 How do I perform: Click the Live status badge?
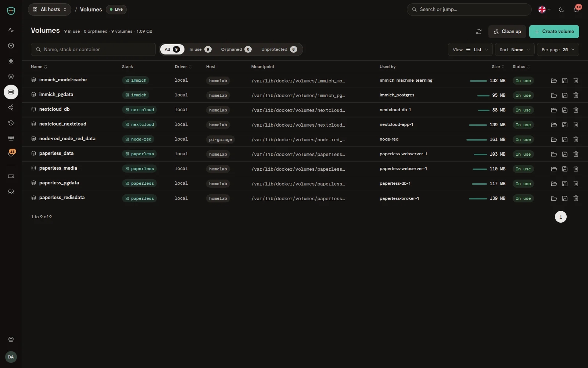pos(116,10)
